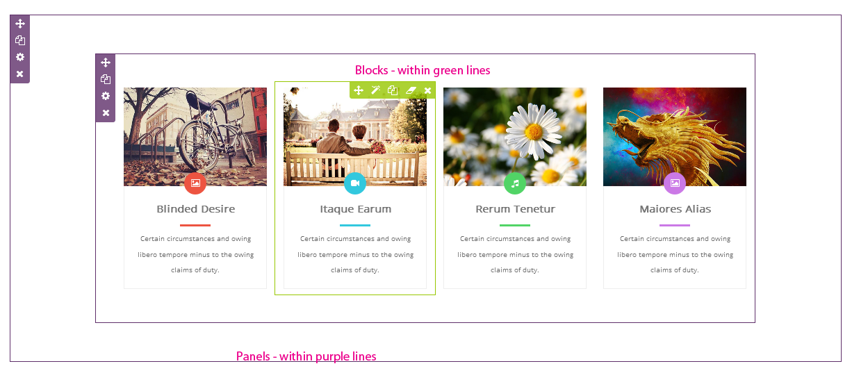Image resolution: width=868 pixels, height=373 pixels.
Task: Delete outer panel with X icon
Action: click(x=20, y=74)
